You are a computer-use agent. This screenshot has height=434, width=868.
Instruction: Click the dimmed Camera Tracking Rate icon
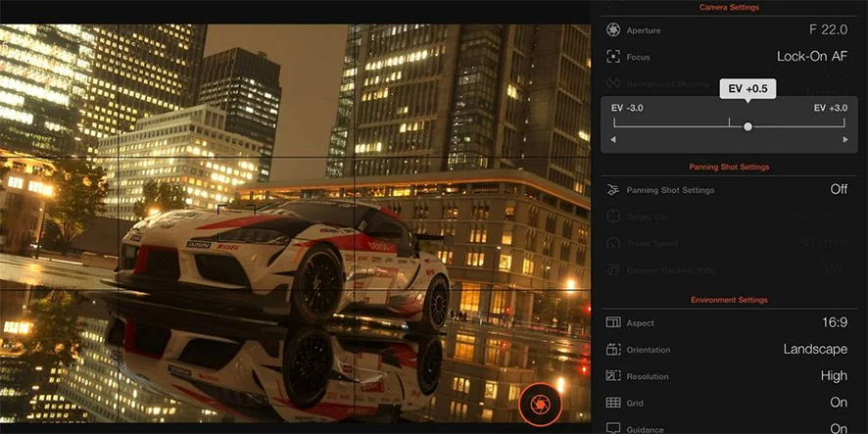(613, 269)
